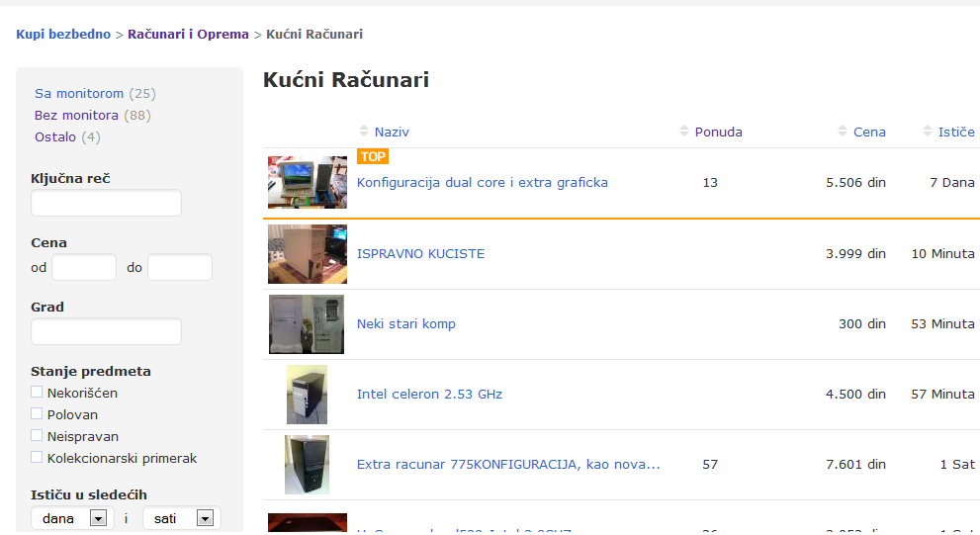Click the orange TOP badge
Image resolution: width=980 pixels, height=535 pixels.
(373, 156)
